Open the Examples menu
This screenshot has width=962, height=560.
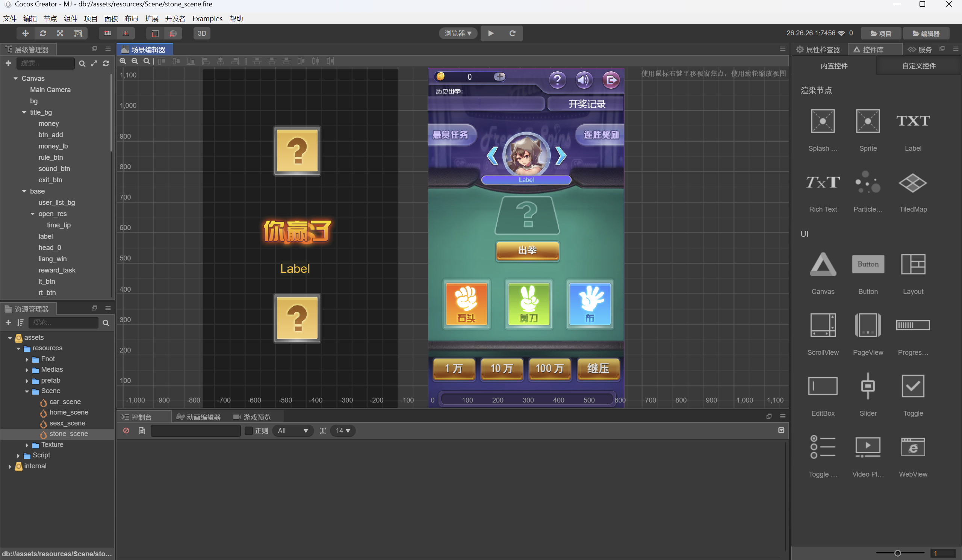pyautogui.click(x=207, y=18)
